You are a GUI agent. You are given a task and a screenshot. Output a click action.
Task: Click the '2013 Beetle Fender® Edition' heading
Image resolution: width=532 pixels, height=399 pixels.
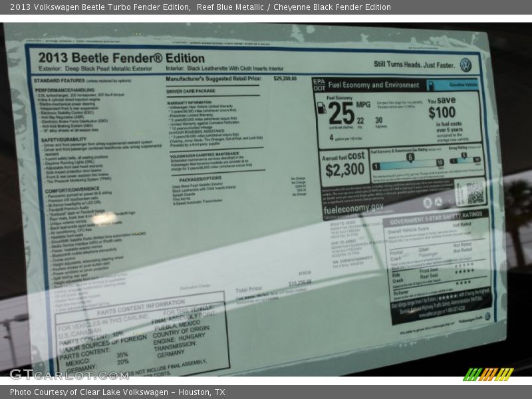[x=122, y=58]
